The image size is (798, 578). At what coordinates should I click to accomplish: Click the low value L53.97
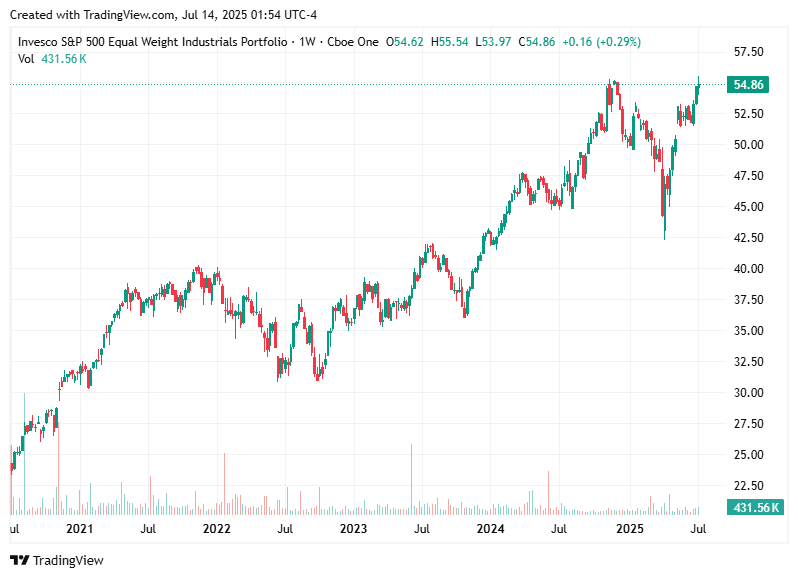pyautogui.click(x=493, y=42)
